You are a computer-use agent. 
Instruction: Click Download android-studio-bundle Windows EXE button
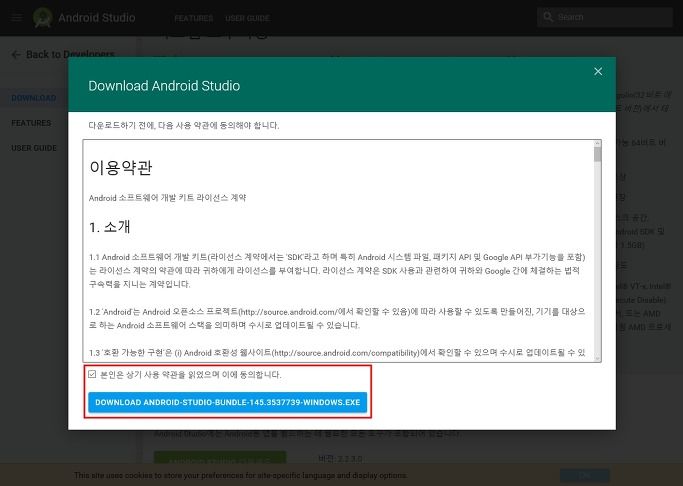(227, 402)
